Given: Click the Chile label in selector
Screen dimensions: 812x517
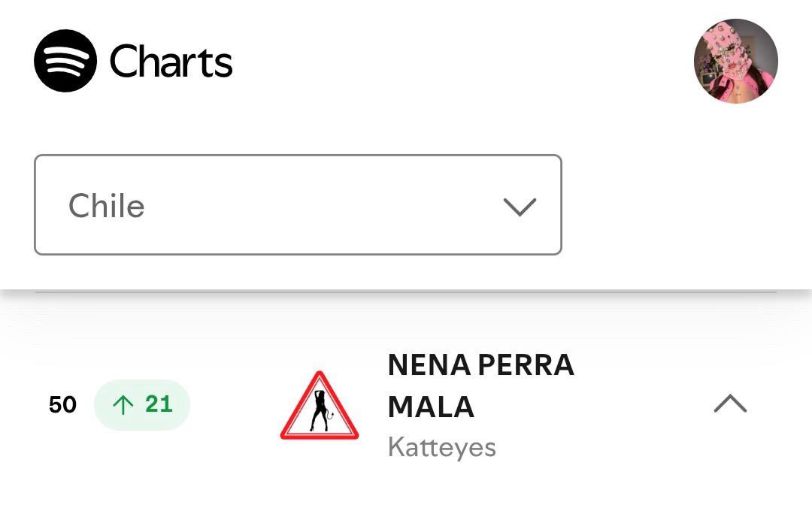Looking at the screenshot, I should 107,206.
